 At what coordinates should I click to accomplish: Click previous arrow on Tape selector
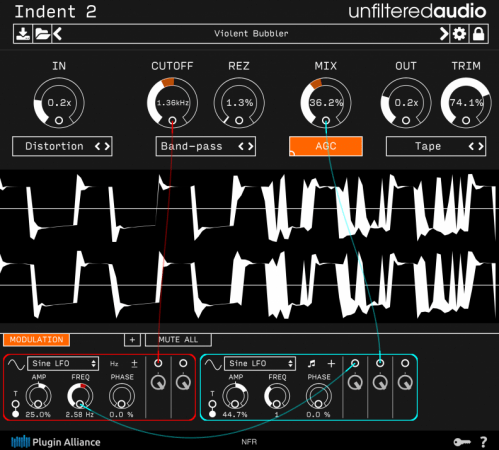coord(471,146)
